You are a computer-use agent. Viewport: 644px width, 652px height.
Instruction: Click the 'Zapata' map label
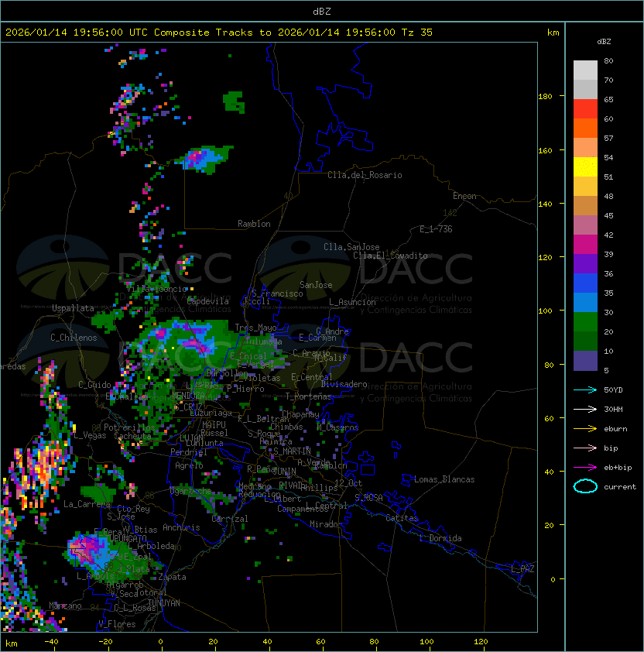[x=172, y=577]
